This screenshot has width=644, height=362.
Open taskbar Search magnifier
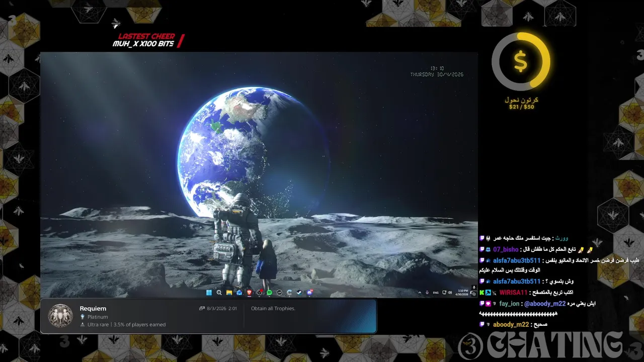[x=219, y=293]
